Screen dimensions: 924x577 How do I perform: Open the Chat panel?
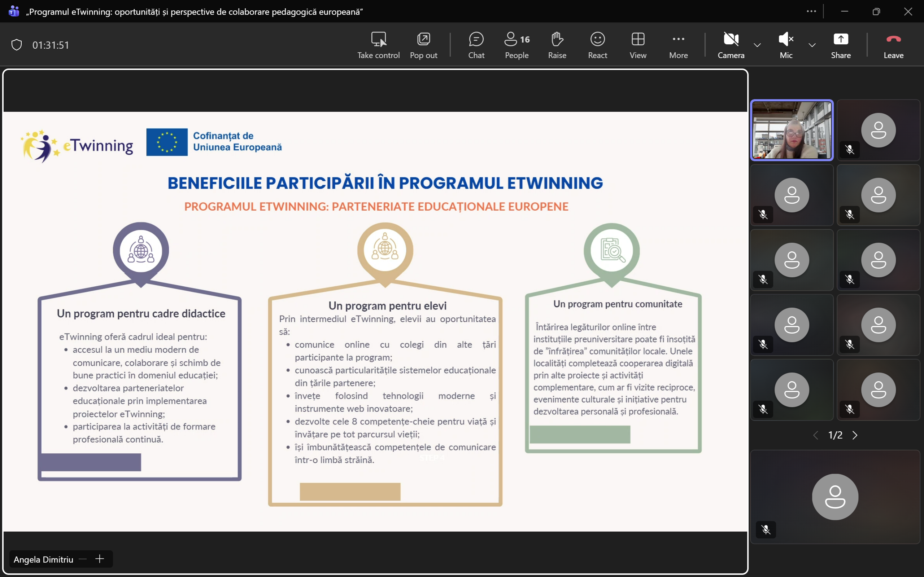pos(476,45)
